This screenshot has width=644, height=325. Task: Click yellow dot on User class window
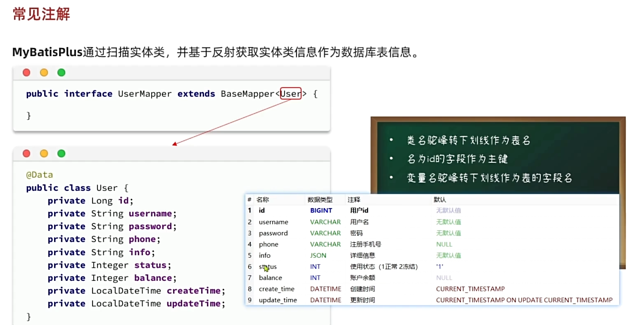coord(44,154)
